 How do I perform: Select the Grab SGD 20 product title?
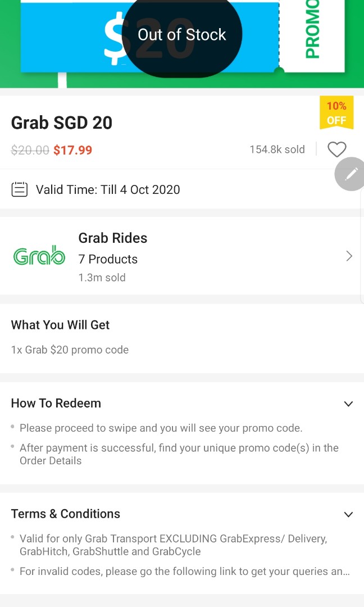(61, 123)
